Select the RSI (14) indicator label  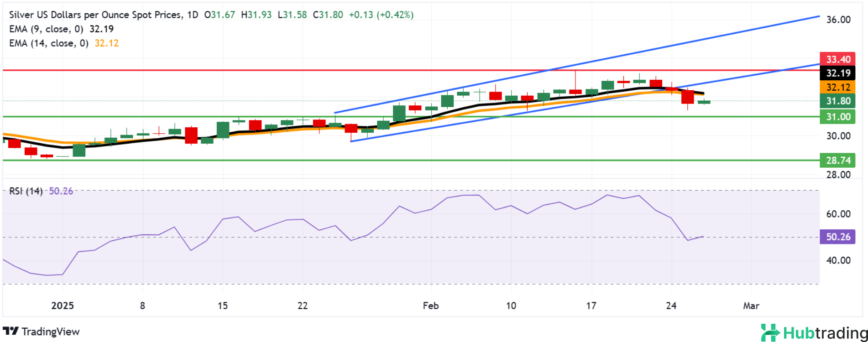(26, 192)
